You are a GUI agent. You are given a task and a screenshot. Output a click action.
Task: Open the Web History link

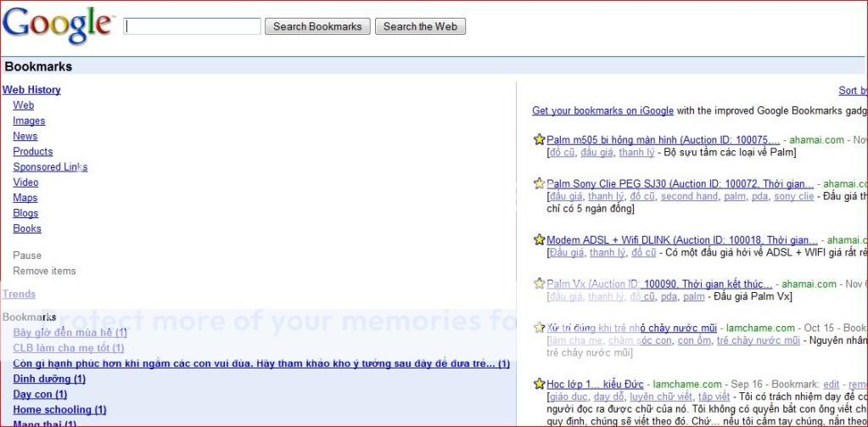click(x=31, y=90)
